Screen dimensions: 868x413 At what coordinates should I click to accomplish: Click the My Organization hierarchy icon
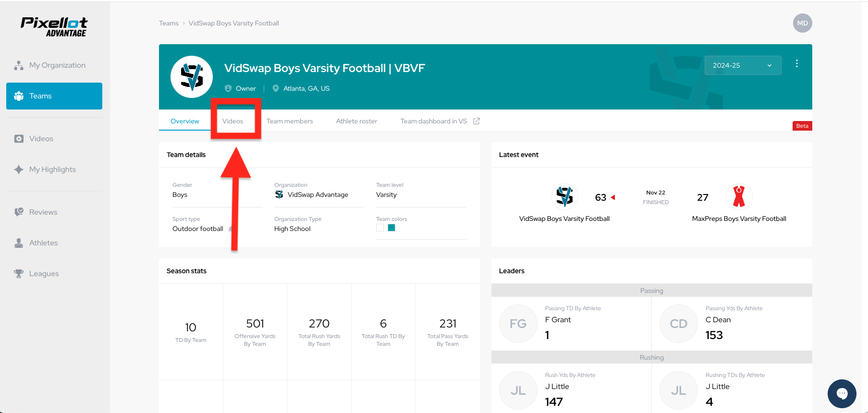(x=19, y=65)
